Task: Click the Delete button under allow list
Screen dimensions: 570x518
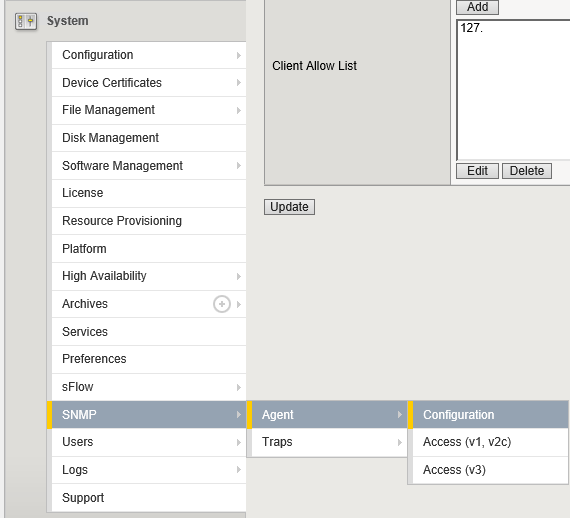Action: [527, 171]
